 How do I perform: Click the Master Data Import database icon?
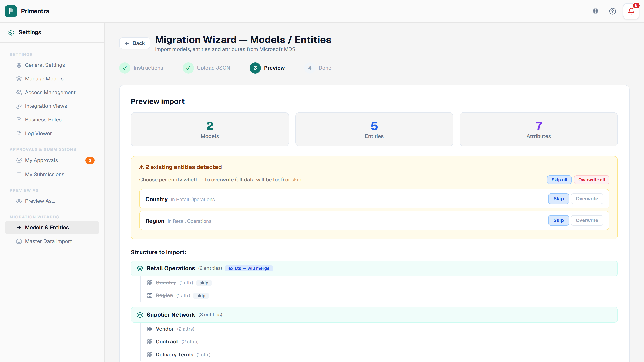click(19, 241)
